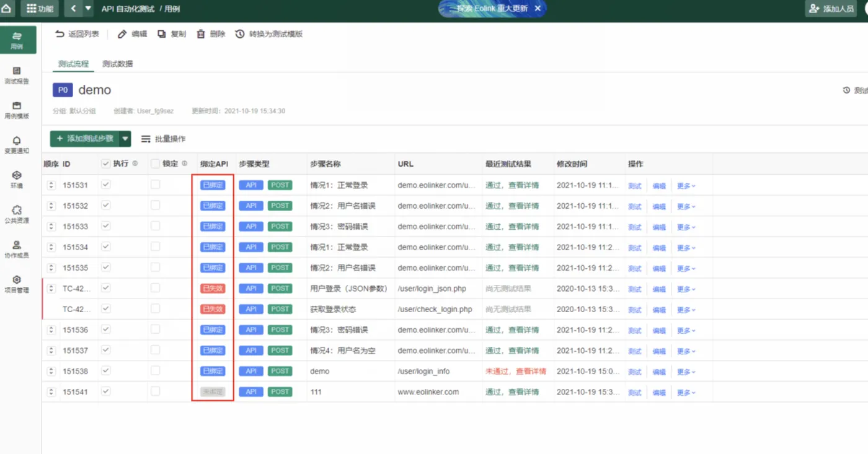Open 环境 in the sidebar

point(17,180)
